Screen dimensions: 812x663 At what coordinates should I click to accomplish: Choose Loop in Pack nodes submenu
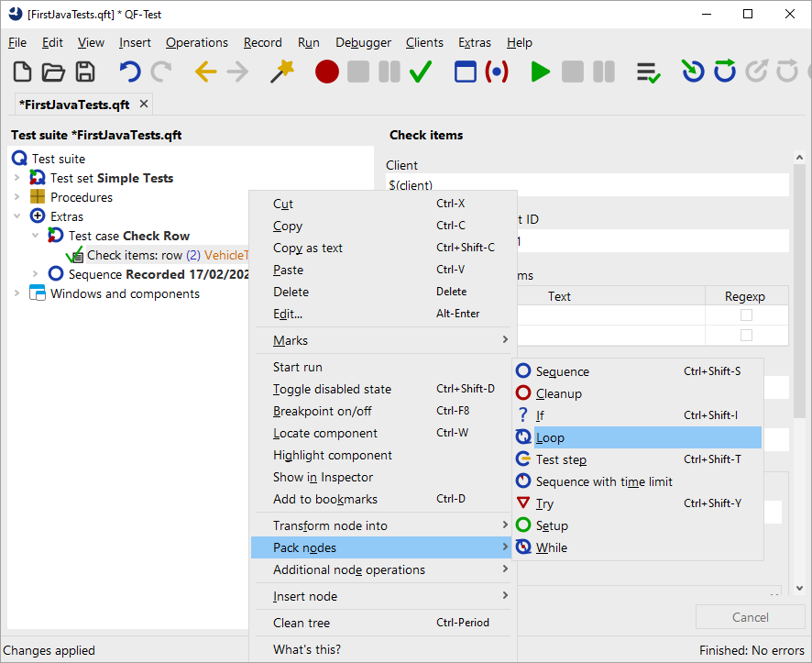click(x=638, y=437)
